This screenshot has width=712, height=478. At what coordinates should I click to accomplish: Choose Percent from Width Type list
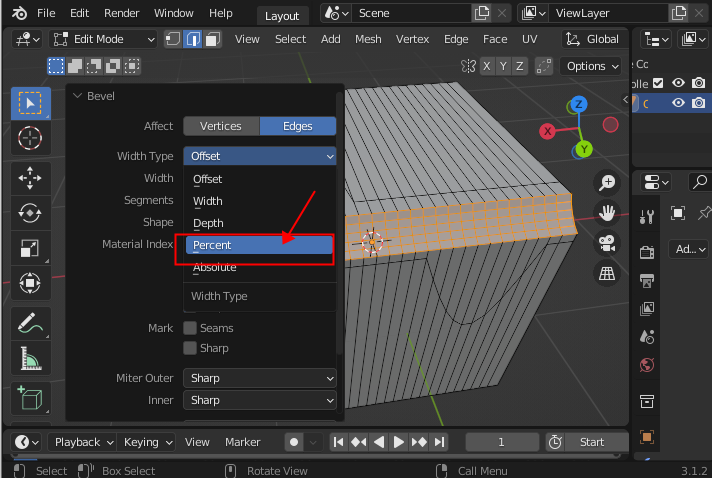[259, 245]
